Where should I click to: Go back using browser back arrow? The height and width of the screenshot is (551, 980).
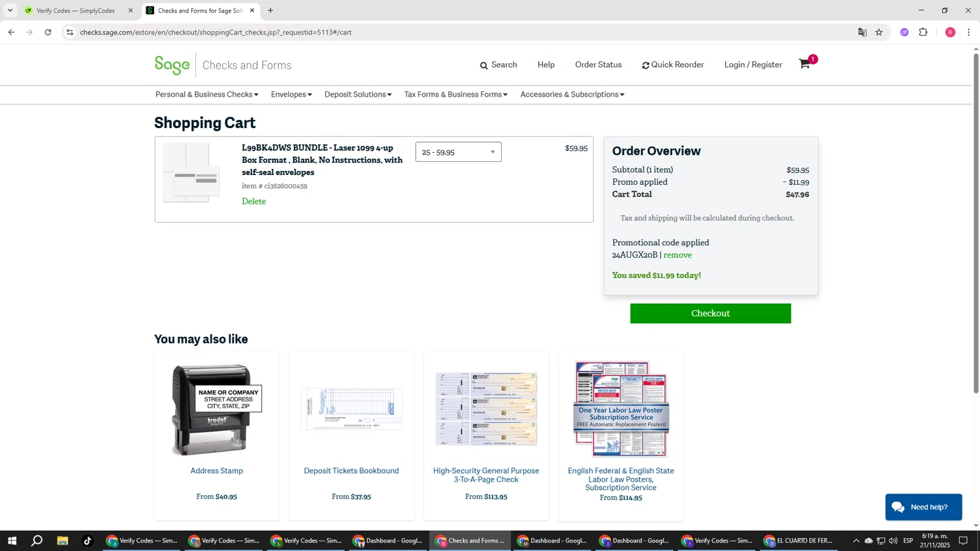tap(11, 32)
